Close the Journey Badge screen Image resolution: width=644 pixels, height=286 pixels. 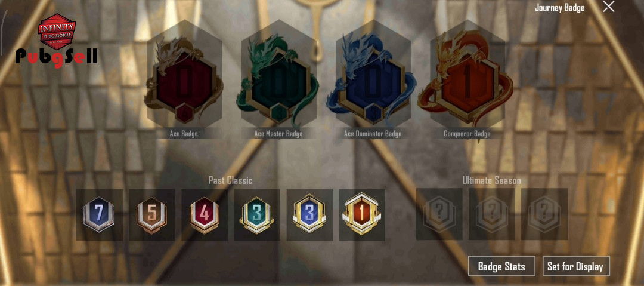609,6
